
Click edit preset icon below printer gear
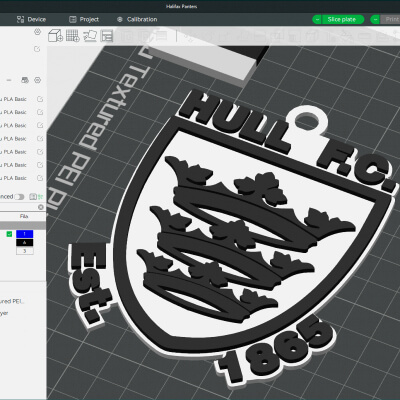[37, 49]
